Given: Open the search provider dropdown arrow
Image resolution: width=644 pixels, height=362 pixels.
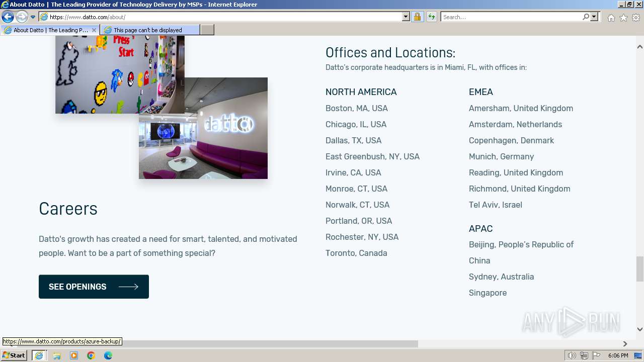Looking at the screenshot, I should [x=594, y=17].
